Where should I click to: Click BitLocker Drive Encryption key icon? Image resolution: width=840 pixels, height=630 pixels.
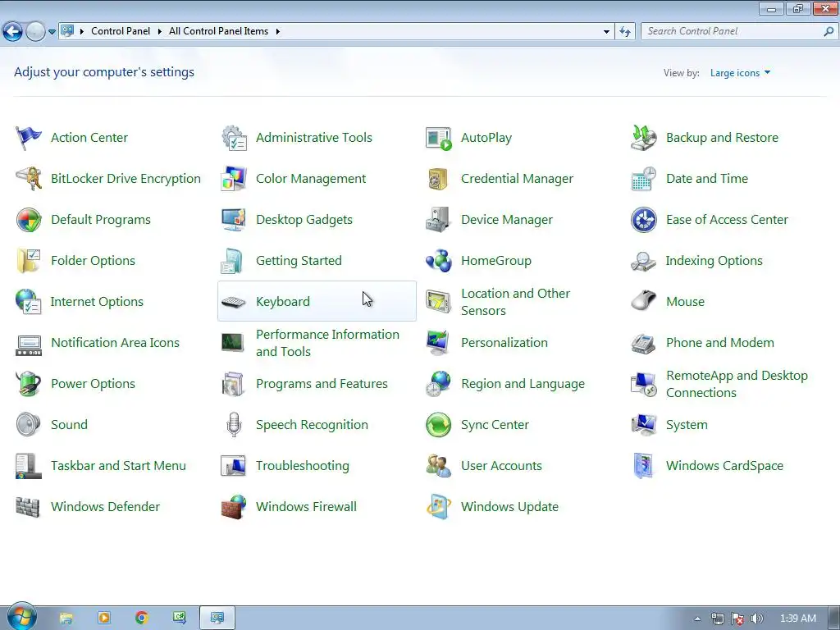[x=29, y=178]
